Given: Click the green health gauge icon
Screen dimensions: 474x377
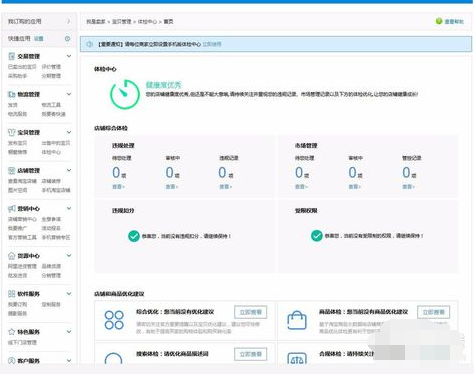Looking at the screenshot, I should click(x=125, y=94).
